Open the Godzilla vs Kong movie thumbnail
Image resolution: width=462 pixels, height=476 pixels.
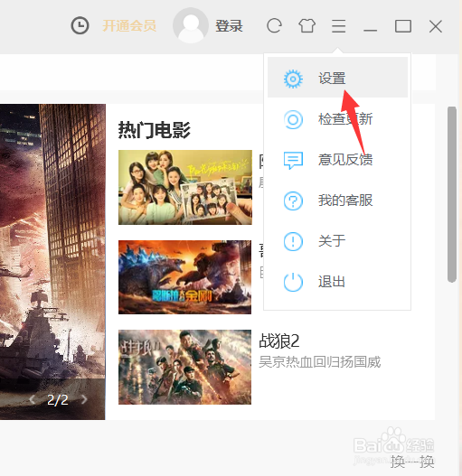click(184, 277)
